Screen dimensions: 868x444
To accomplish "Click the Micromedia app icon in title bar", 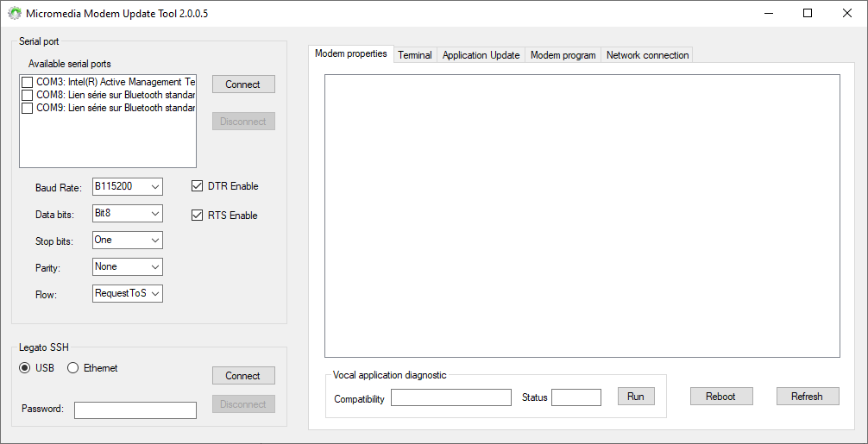I will pos(15,14).
